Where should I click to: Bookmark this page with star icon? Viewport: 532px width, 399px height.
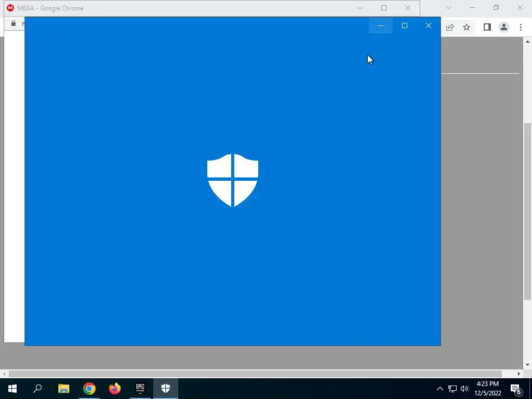tap(467, 27)
